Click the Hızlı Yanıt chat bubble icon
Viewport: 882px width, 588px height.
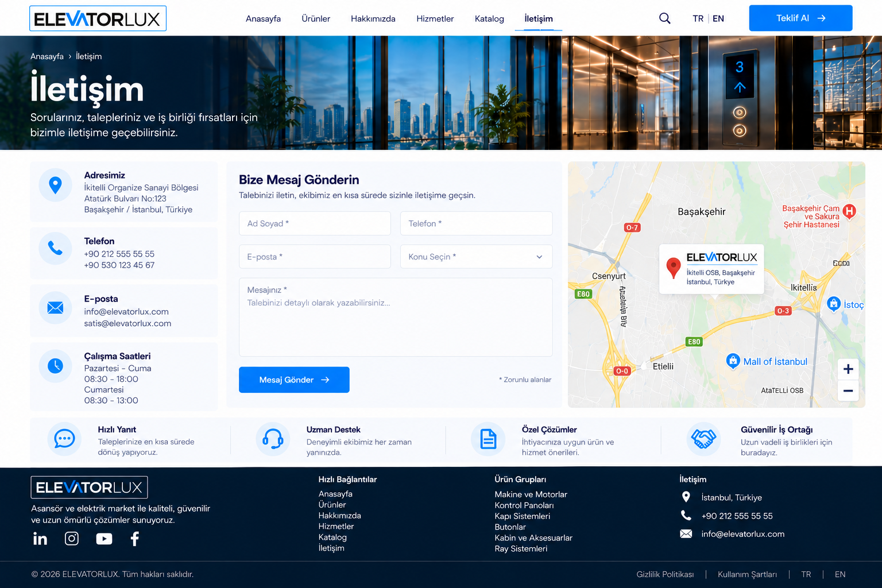click(64, 439)
